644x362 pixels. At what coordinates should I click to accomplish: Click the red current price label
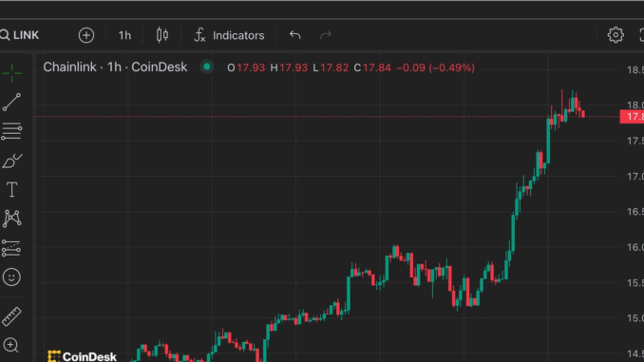[x=632, y=117]
